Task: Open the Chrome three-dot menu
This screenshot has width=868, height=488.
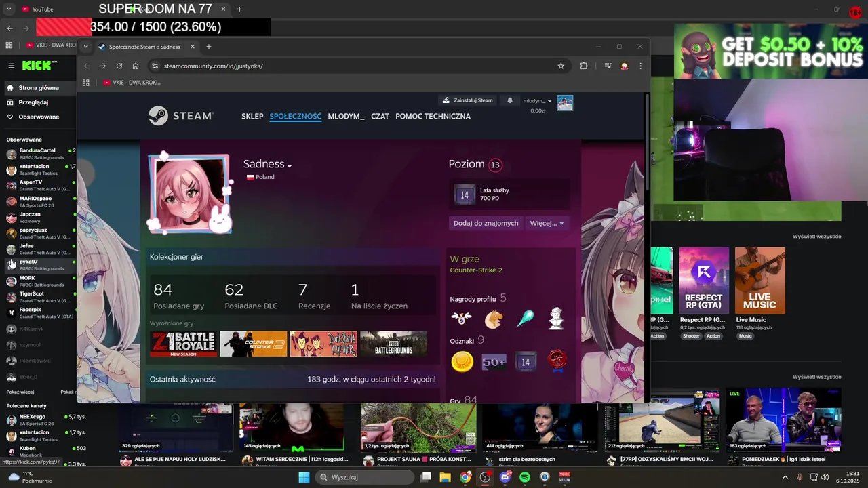Action: pyautogui.click(x=640, y=66)
